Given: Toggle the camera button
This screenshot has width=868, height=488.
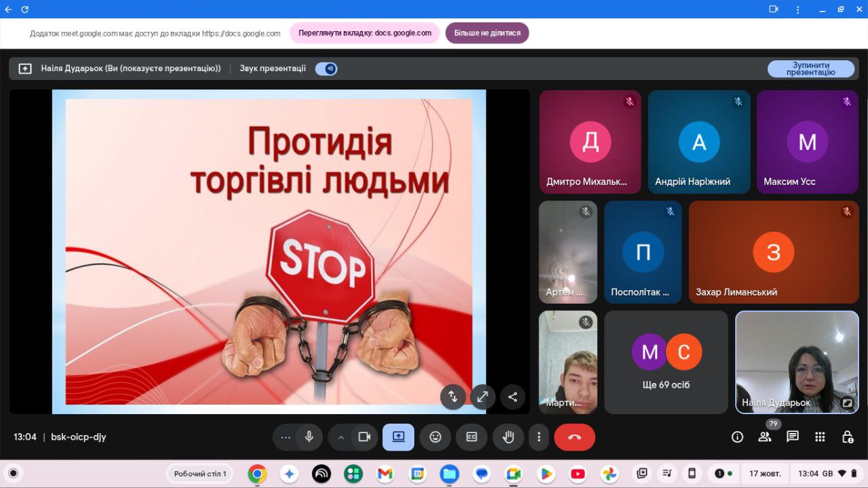Looking at the screenshot, I should tap(364, 437).
